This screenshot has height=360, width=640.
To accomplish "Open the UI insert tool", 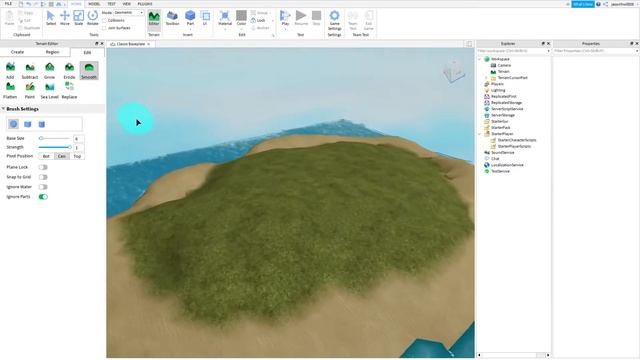I will click(x=205, y=18).
